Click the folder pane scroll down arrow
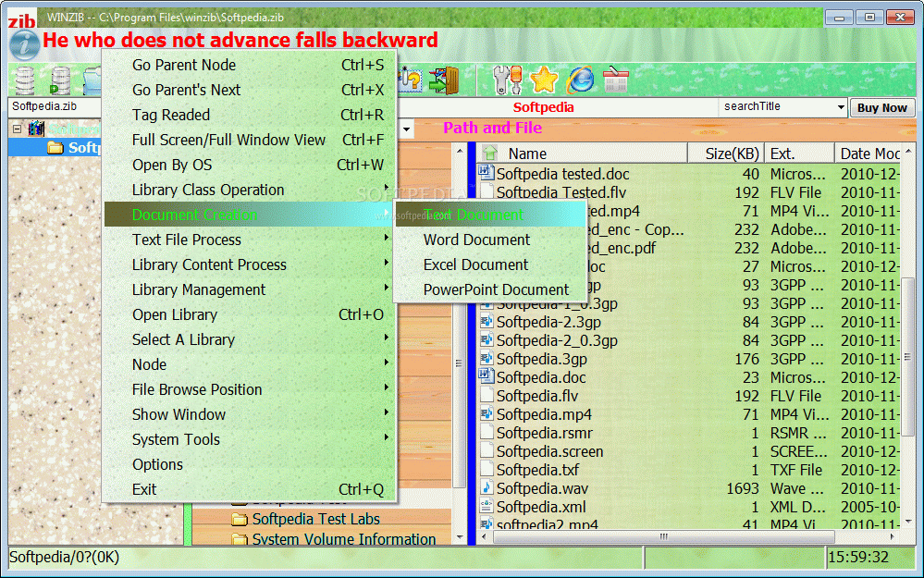The image size is (924, 578). (460, 537)
